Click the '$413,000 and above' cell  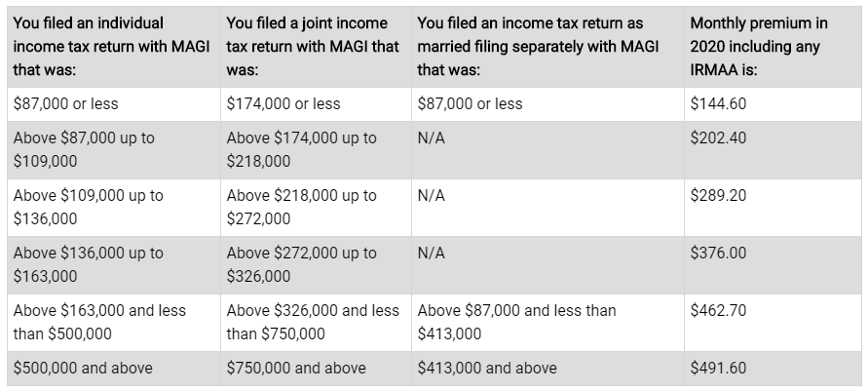(547, 369)
